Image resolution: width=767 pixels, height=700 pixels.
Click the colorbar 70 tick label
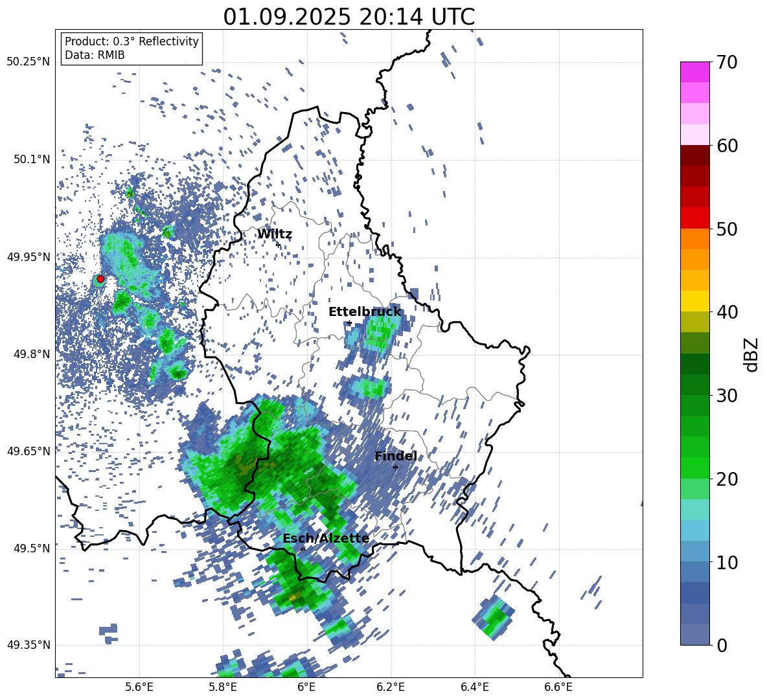pos(727,62)
